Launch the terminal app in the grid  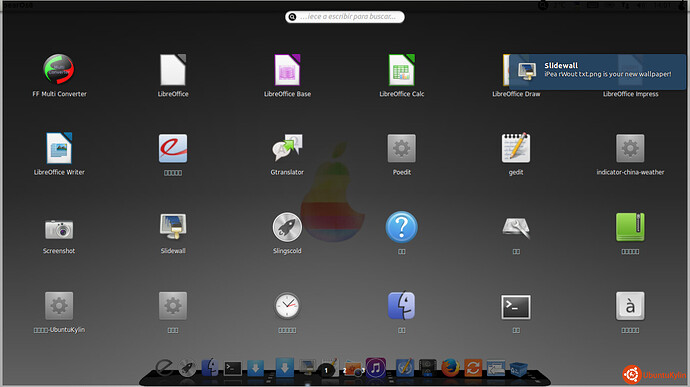point(516,307)
